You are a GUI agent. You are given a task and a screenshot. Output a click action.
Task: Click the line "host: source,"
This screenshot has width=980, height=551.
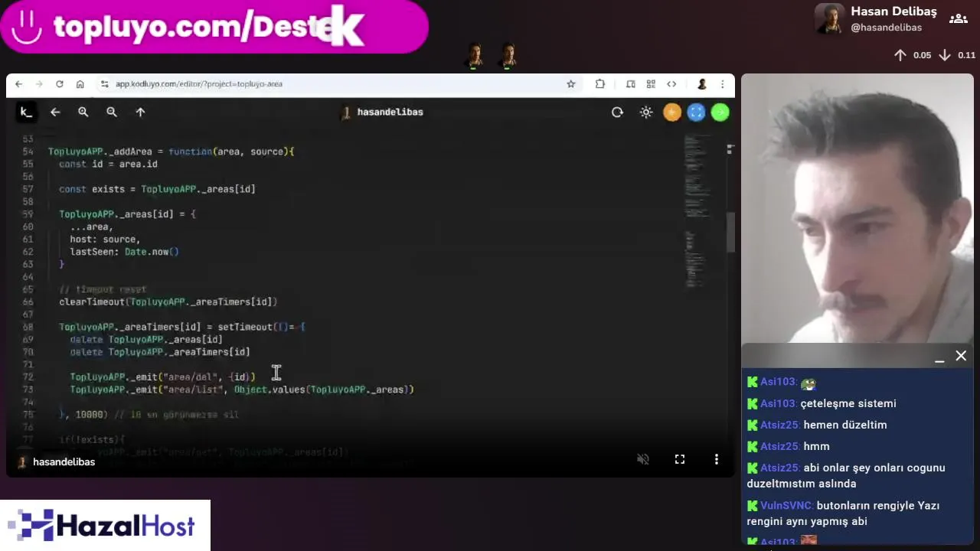(105, 240)
